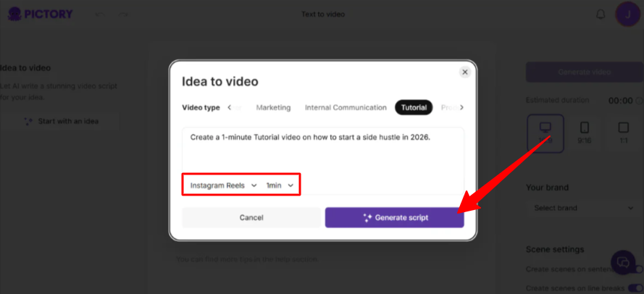
Task: Open the notifications bell
Action: point(601,14)
